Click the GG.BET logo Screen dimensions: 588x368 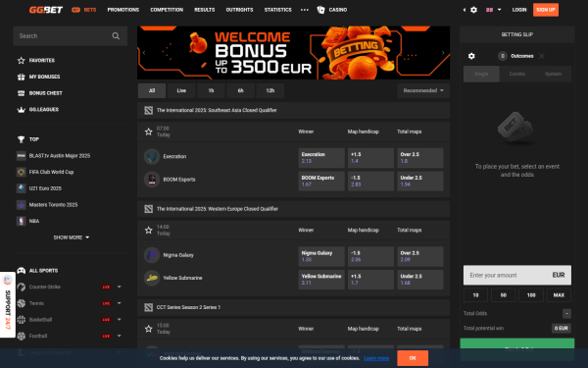[x=46, y=10]
